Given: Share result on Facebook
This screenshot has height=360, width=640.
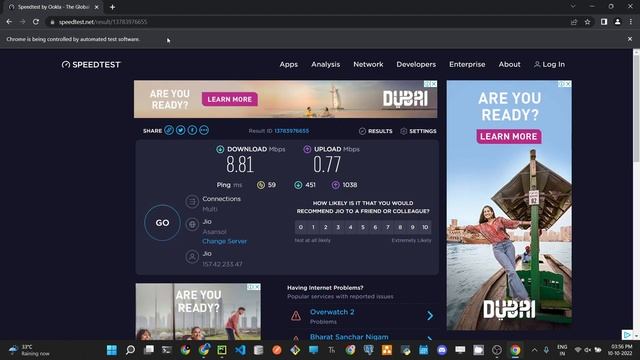Looking at the screenshot, I should pos(192,130).
